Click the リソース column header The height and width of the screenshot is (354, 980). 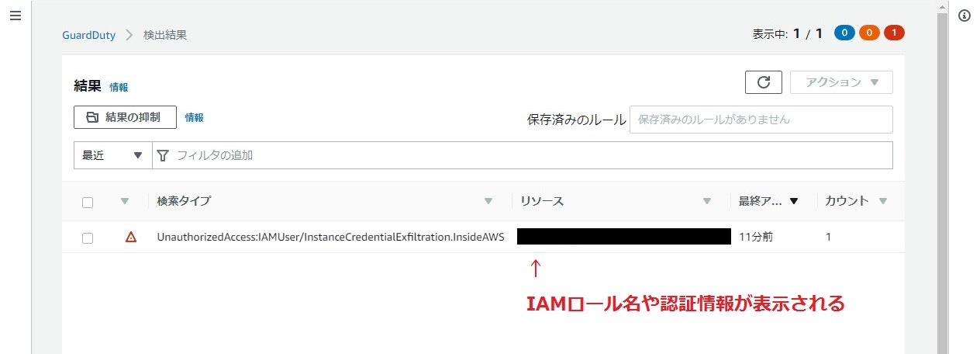[x=542, y=202]
